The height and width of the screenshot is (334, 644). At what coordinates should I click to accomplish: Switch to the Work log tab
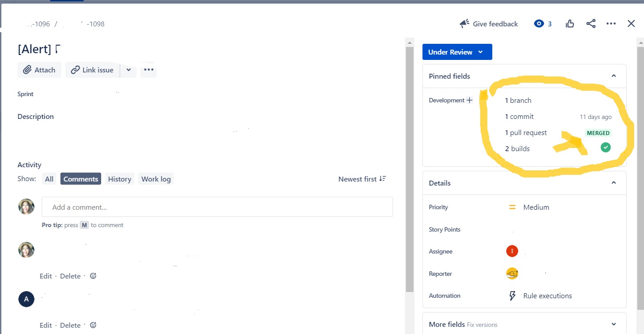pyautogui.click(x=156, y=178)
